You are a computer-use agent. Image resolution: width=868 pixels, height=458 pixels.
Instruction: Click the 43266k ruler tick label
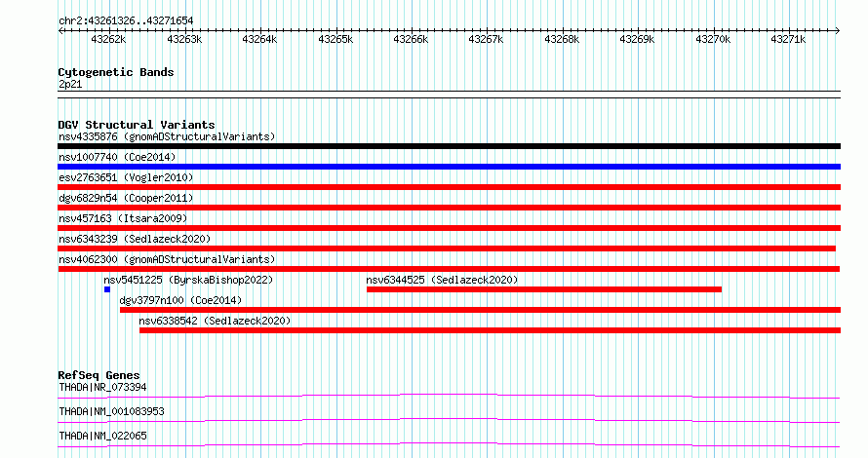click(411, 40)
